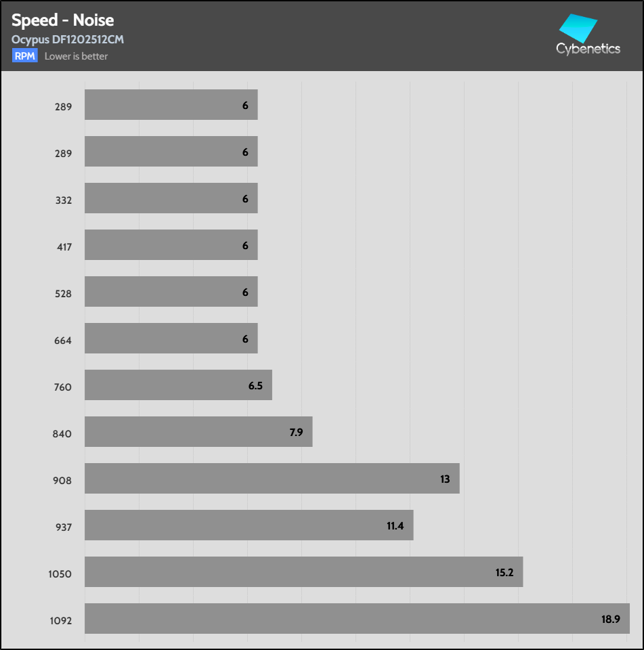
Task: Click the 664 axis label
Action: (63, 341)
